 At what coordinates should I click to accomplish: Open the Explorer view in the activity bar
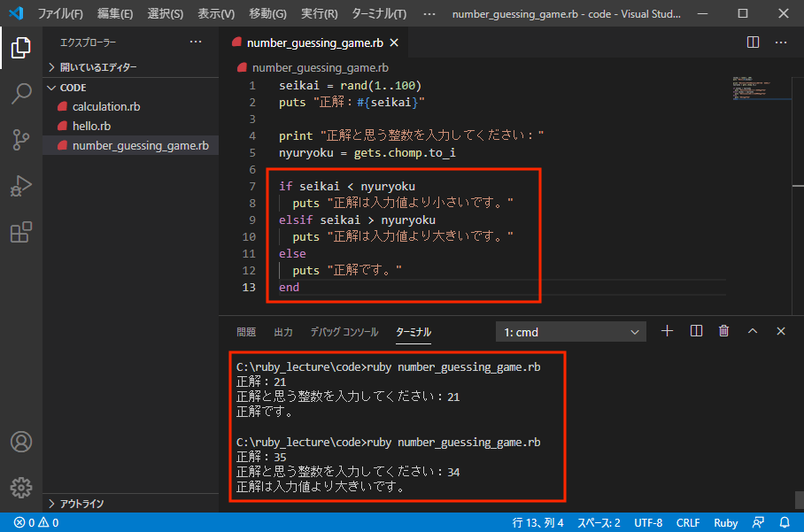pyautogui.click(x=21, y=48)
